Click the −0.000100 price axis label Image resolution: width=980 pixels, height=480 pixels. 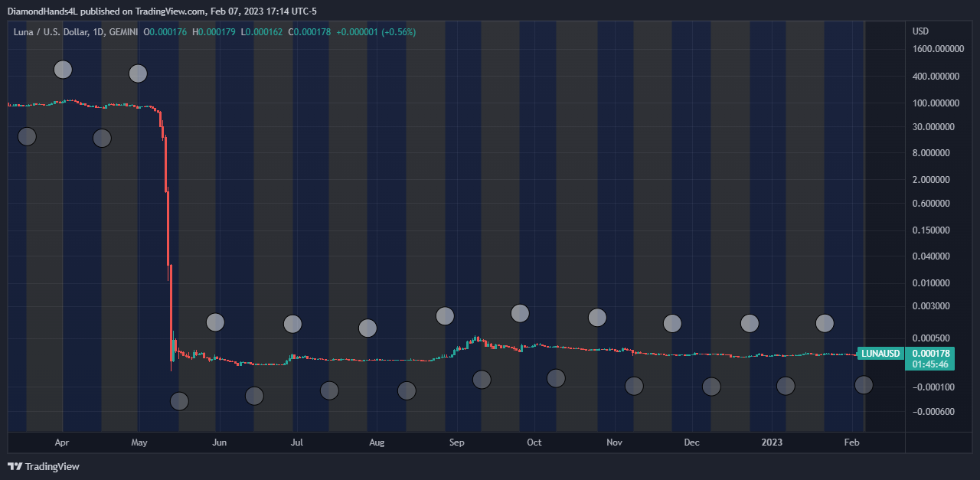pyautogui.click(x=933, y=387)
